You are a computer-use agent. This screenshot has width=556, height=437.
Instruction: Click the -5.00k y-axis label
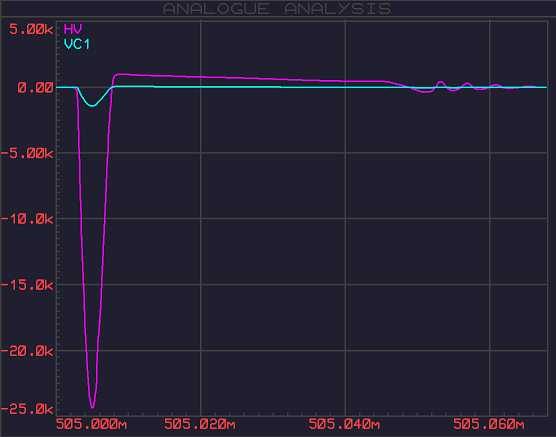[27, 153]
